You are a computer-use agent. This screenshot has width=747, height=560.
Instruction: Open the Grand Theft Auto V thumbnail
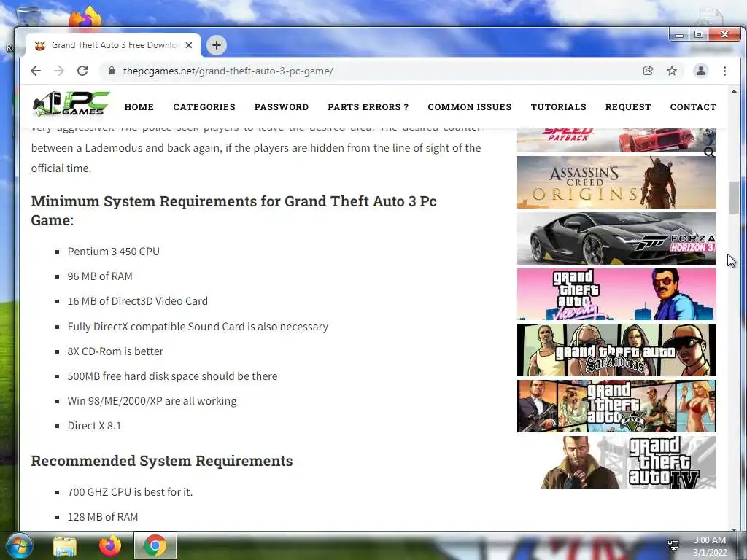coord(616,406)
